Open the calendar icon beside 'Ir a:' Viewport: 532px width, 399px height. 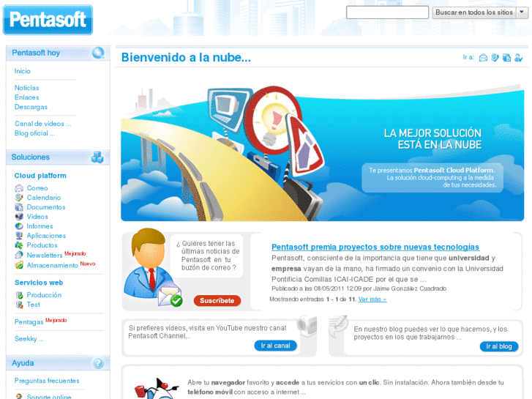click(495, 58)
